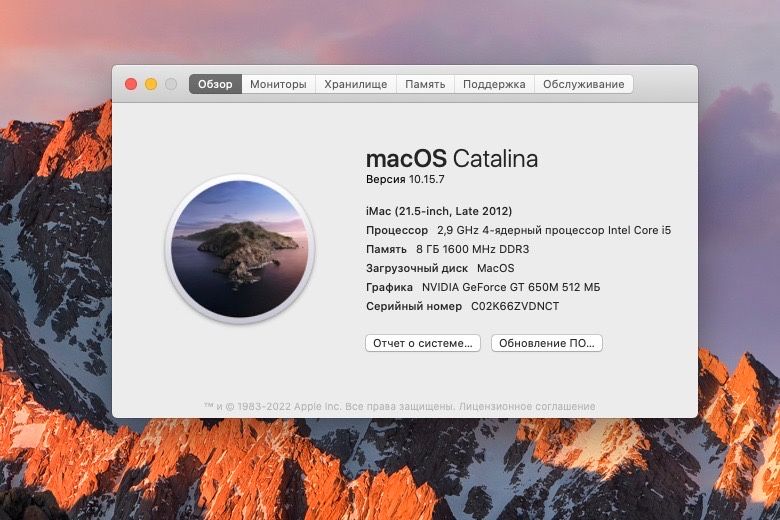The image size is (780, 520).
Task: Click the version text Версия 10.15.7
Action: click(x=405, y=179)
